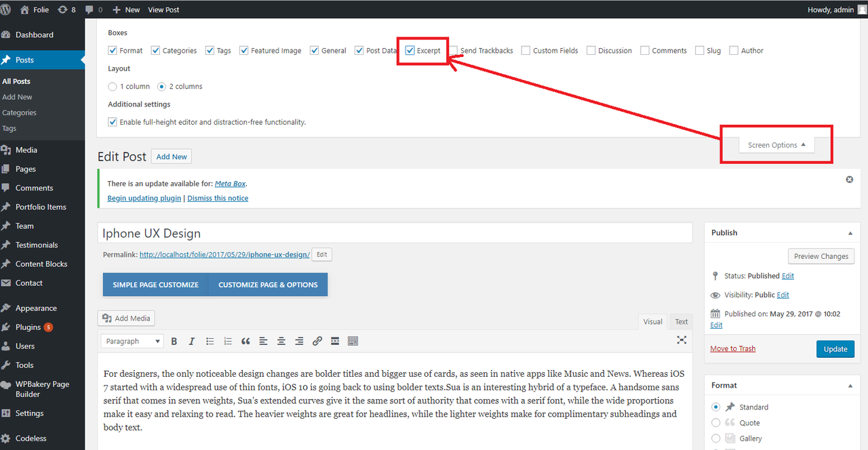Click the Dashboard gauge icon in sidebar
The width and height of the screenshot is (868, 450).
(x=7, y=35)
